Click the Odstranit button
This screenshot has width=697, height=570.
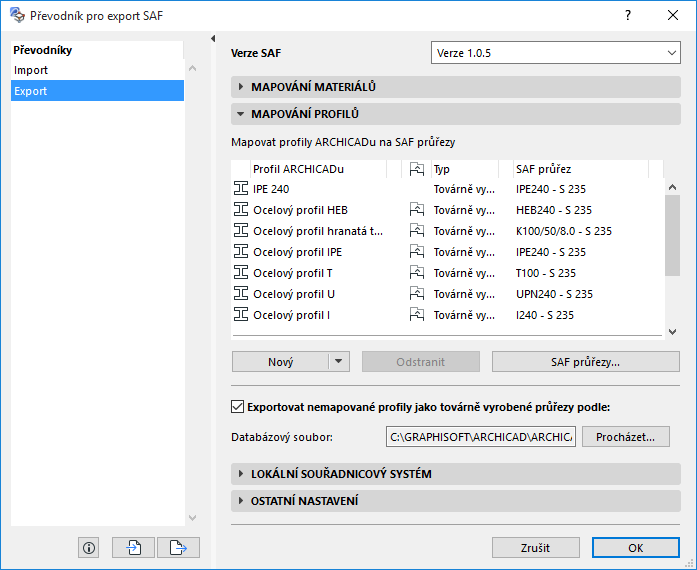pyautogui.click(x=421, y=361)
